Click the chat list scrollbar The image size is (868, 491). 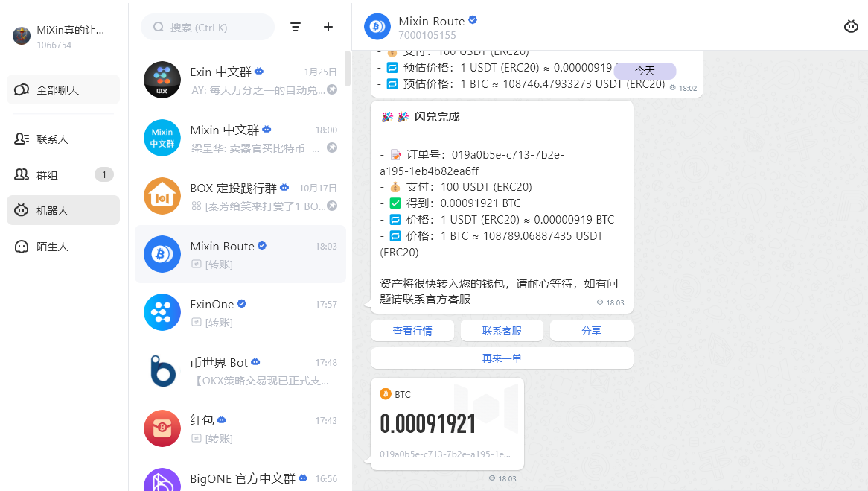point(348,69)
